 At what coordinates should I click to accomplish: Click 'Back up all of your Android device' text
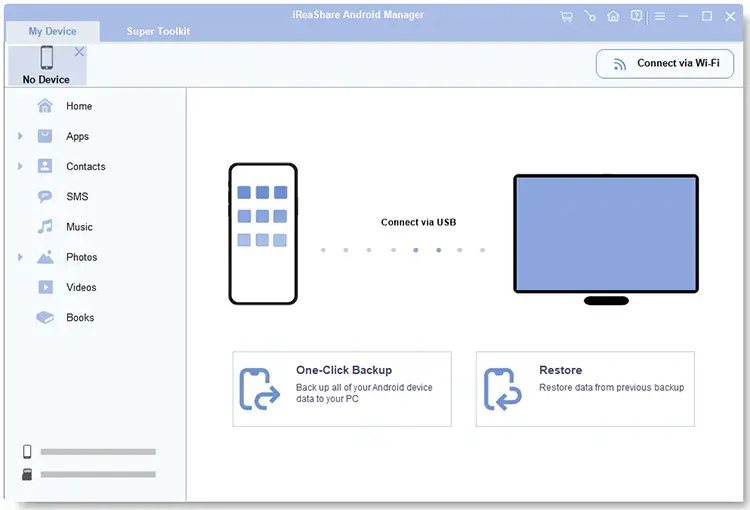coord(364,388)
